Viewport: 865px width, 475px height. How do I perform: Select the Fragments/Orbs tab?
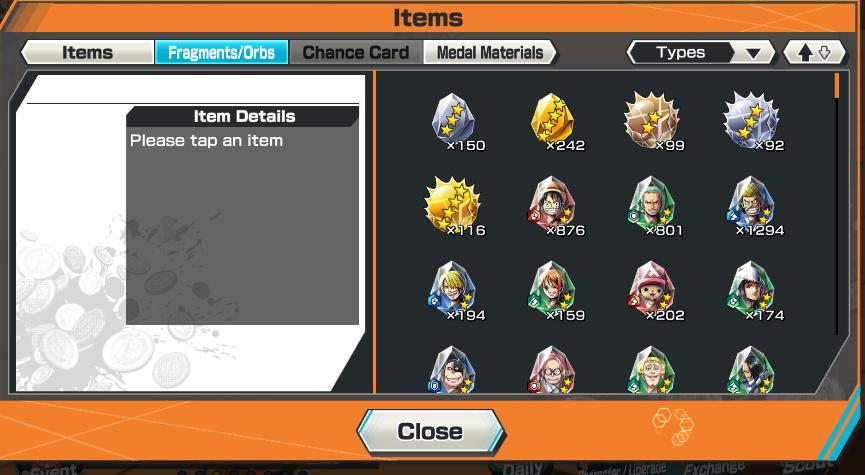click(x=221, y=52)
